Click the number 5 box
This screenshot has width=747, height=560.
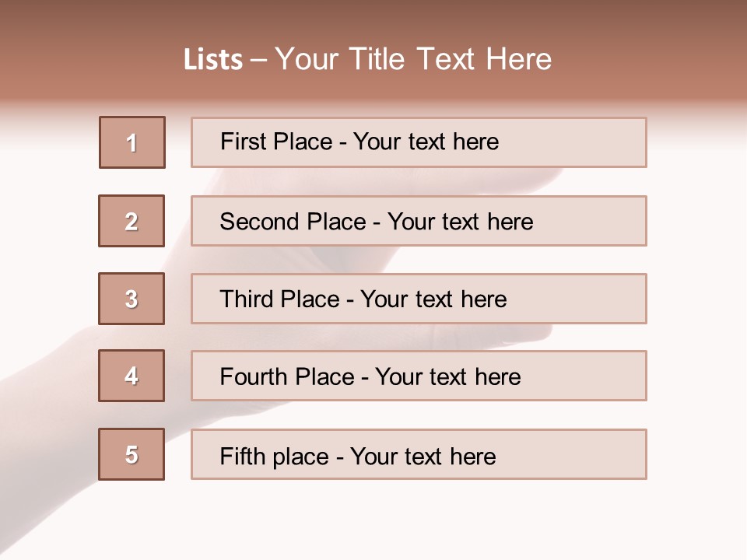click(x=132, y=454)
